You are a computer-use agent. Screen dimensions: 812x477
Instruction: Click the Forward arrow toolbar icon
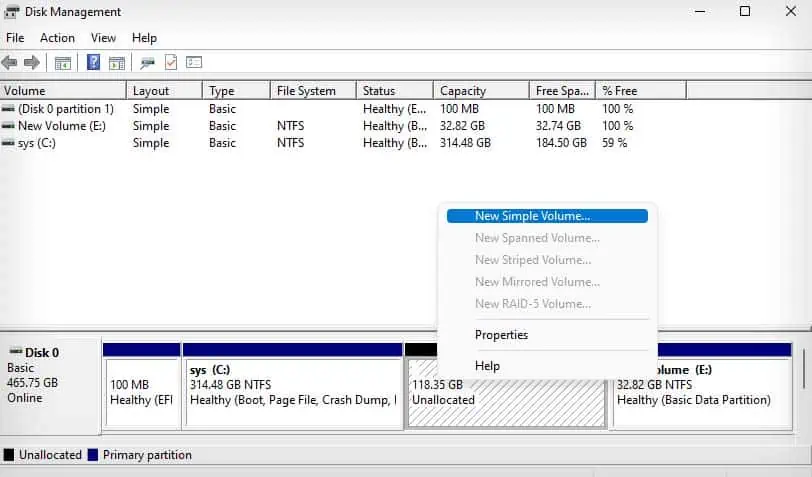(32, 63)
